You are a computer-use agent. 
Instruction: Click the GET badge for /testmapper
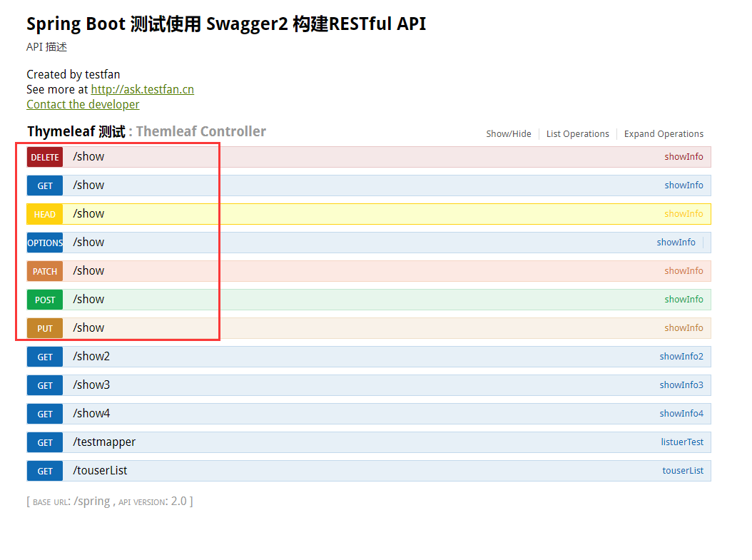click(45, 442)
